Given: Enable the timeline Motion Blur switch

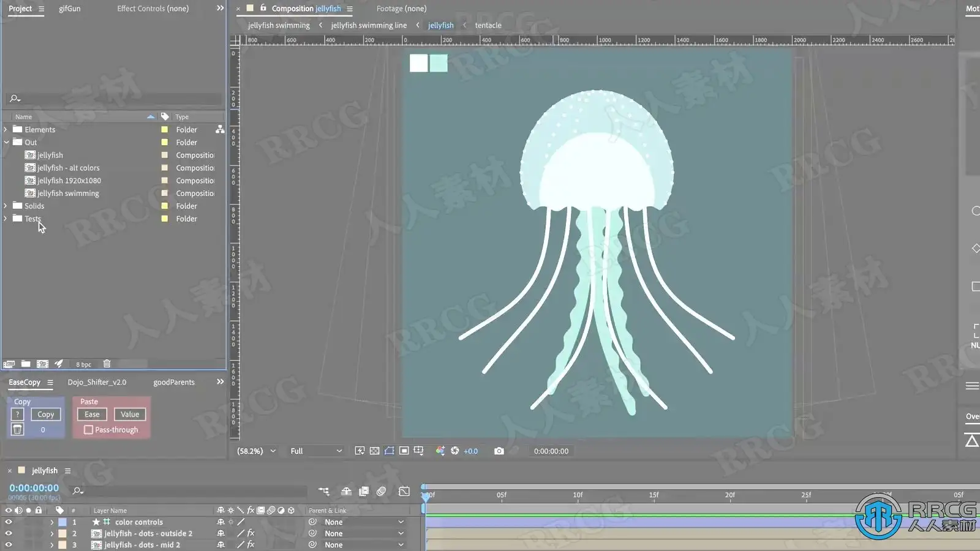Looking at the screenshot, I should tap(382, 491).
